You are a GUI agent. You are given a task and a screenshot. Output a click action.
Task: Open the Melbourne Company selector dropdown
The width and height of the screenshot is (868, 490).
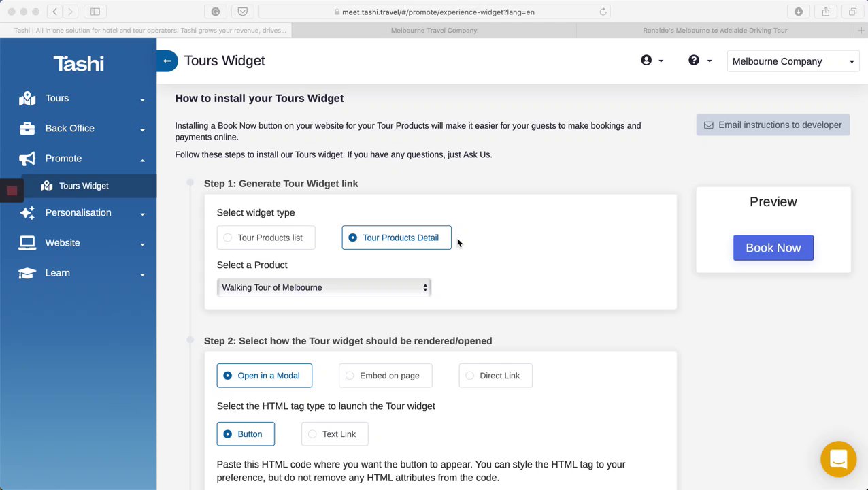793,61
